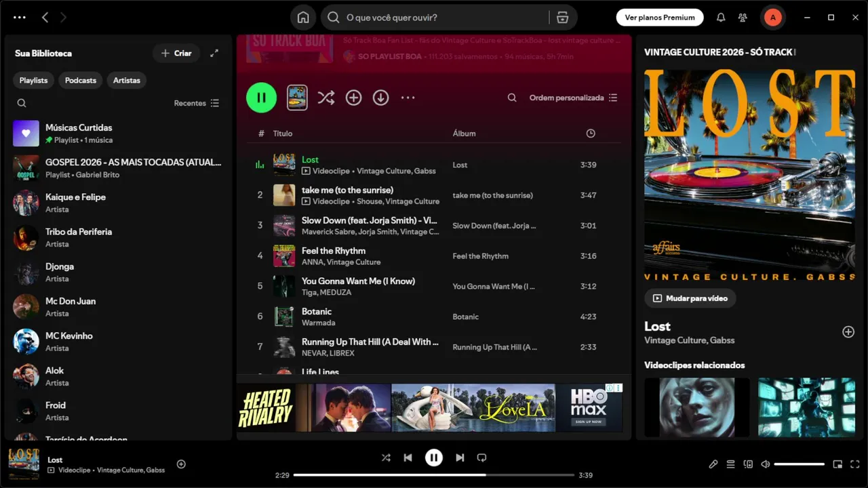
Task: Pause playback in the player bar
Action: pyautogui.click(x=434, y=457)
